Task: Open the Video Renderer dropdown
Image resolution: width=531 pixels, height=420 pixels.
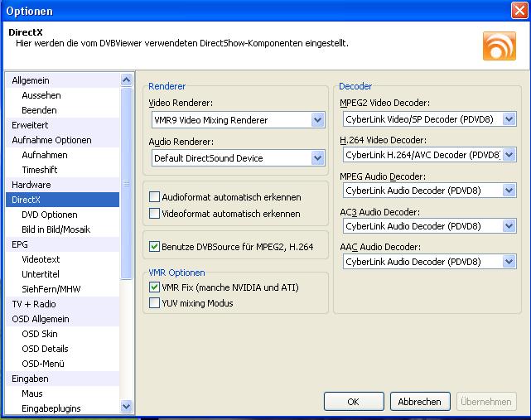Action: click(x=318, y=120)
